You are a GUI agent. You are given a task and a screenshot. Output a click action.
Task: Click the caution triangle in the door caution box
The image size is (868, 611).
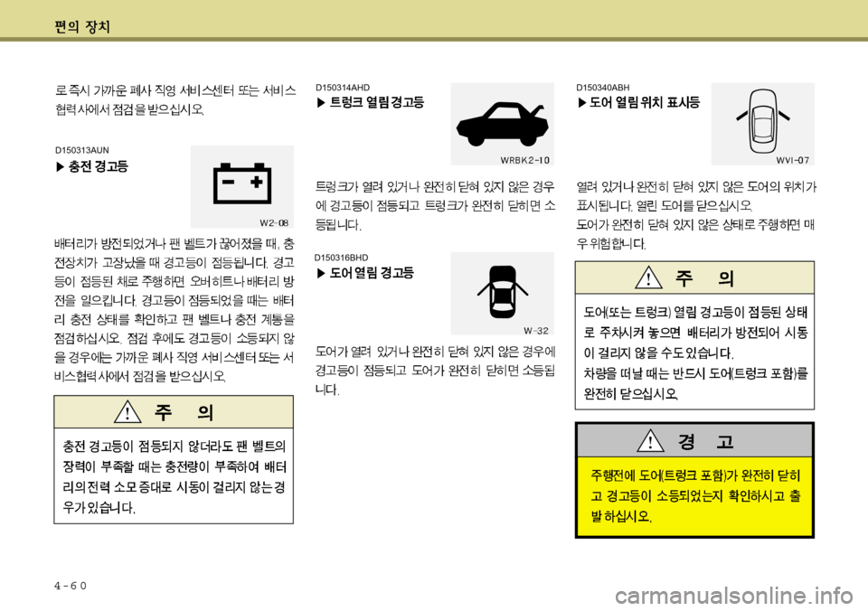pos(649,277)
